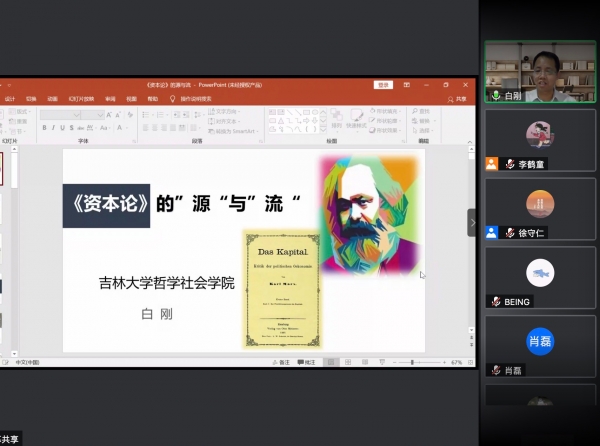
Task: Click the Marx portrait image on slide
Action: [x=370, y=215]
